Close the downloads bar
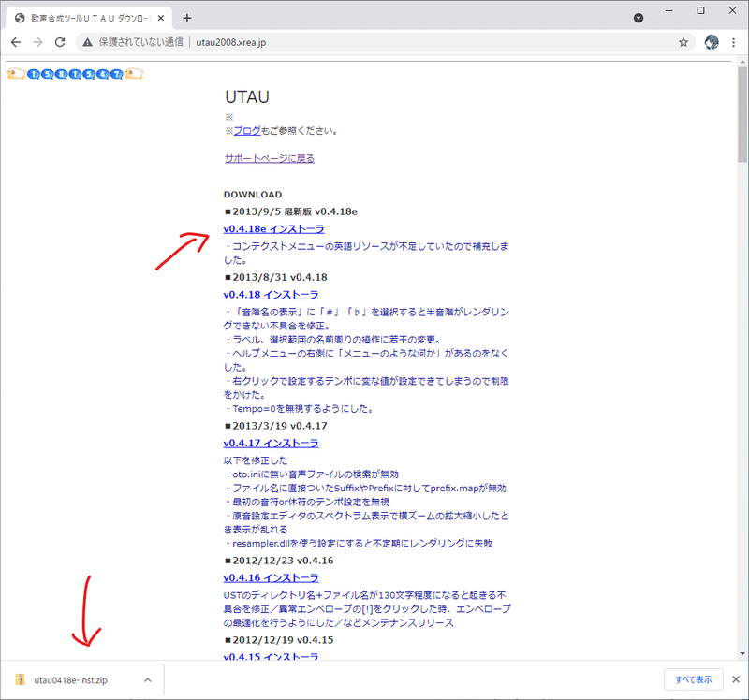The height and width of the screenshot is (700, 749). (x=736, y=679)
